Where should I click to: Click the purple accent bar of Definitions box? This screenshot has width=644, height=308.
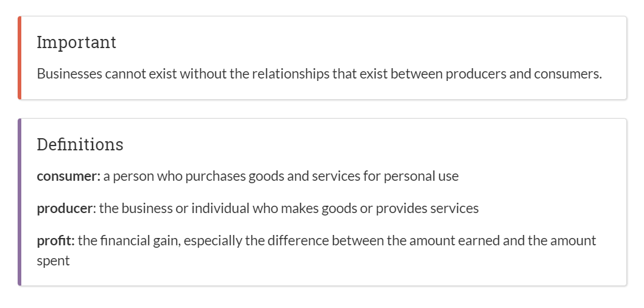[x=19, y=202]
